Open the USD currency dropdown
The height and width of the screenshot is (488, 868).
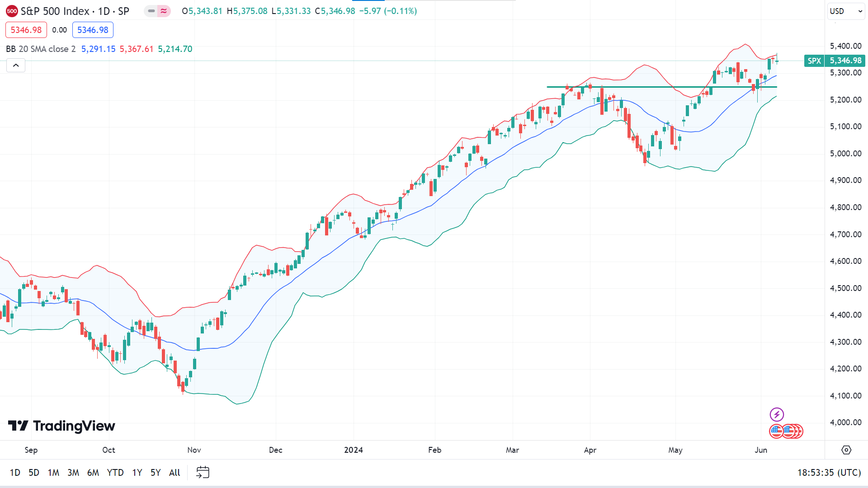tap(846, 11)
